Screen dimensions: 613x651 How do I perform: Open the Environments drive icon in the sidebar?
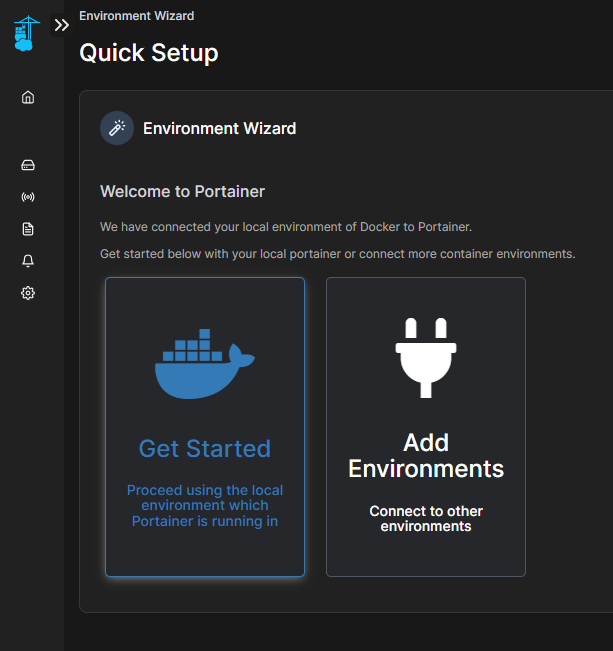click(x=28, y=165)
